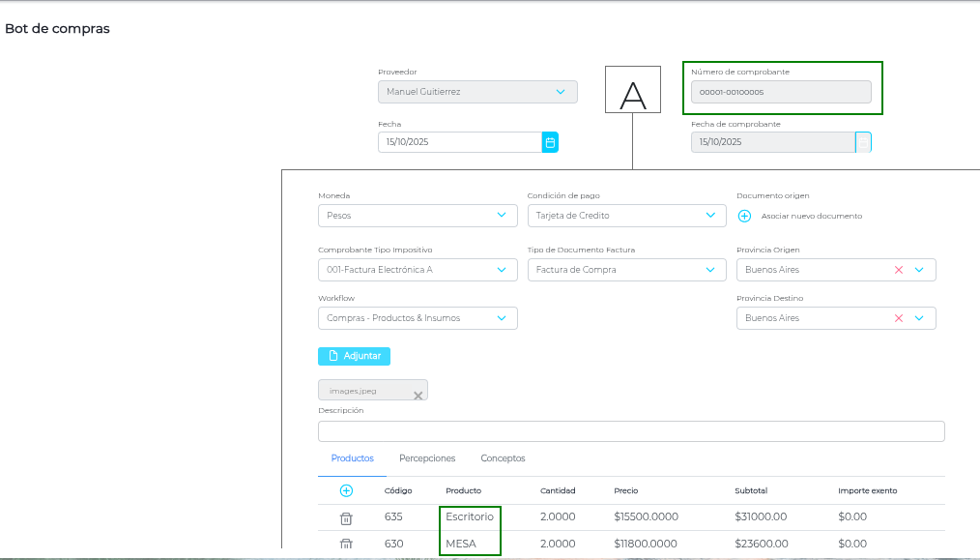Screen dimensions: 980x560
Task: Click the Bot de compras page title
Action: 57,29
